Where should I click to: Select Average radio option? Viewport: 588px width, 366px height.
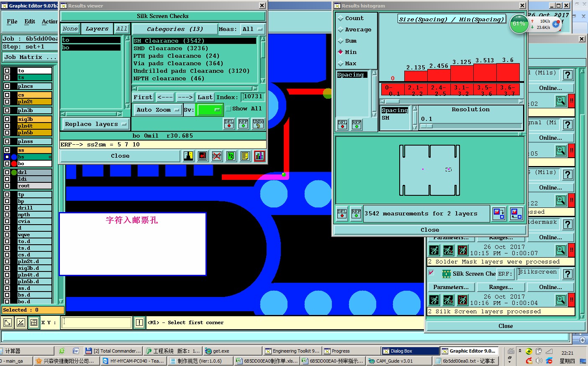[x=341, y=30]
